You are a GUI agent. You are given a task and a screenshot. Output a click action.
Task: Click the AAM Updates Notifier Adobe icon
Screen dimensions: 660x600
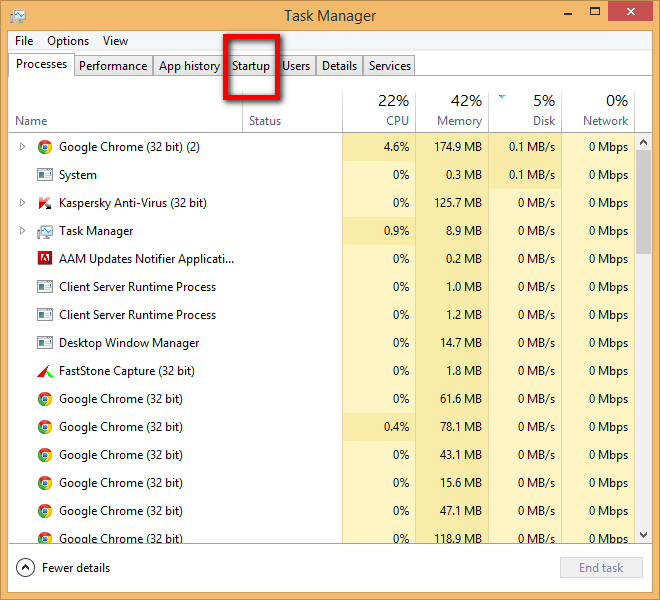click(x=45, y=259)
